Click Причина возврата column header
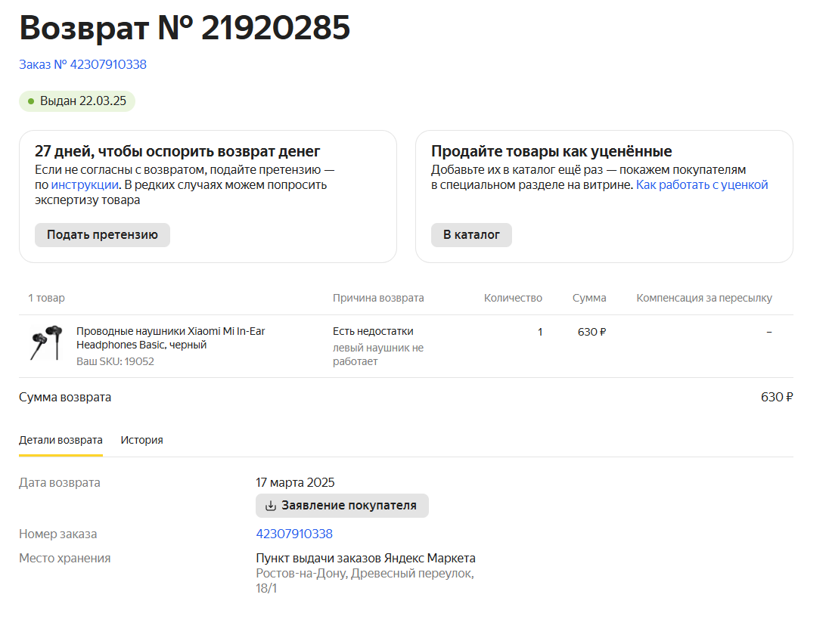The width and height of the screenshot is (829, 644). pyautogui.click(x=378, y=298)
